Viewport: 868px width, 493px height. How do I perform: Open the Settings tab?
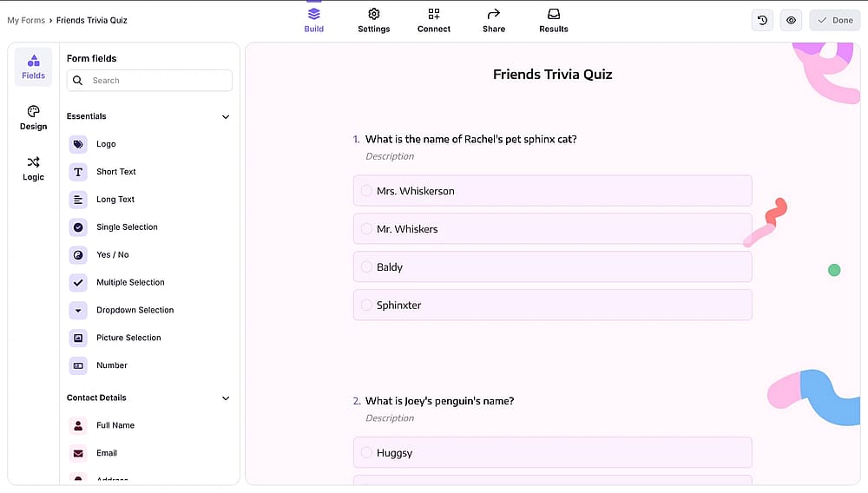point(373,21)
